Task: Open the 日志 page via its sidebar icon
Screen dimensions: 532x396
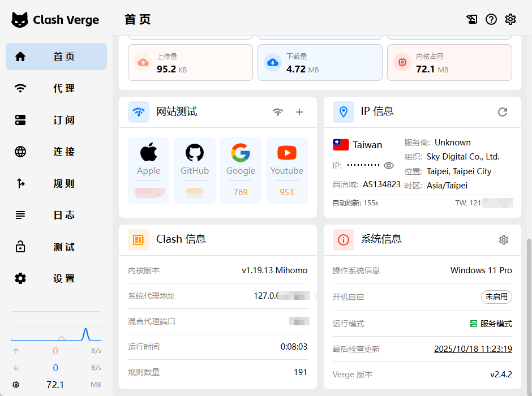Action: coord(20,215)
